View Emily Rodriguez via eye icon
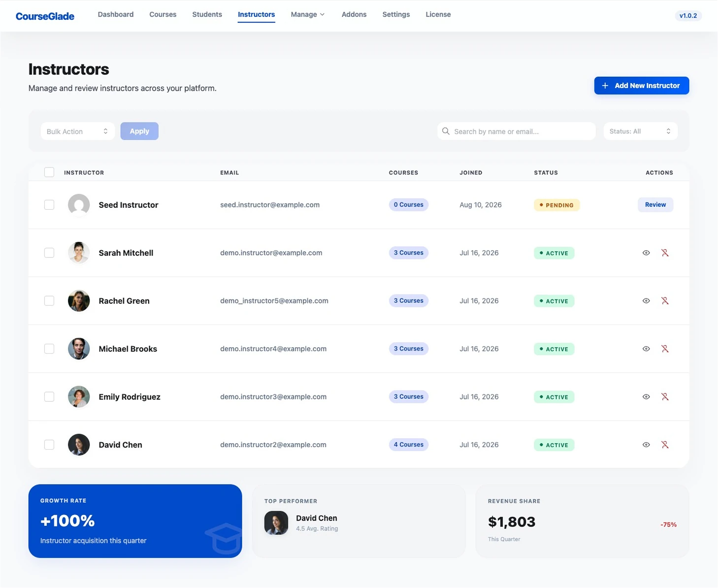 click(x=646, y=397)
